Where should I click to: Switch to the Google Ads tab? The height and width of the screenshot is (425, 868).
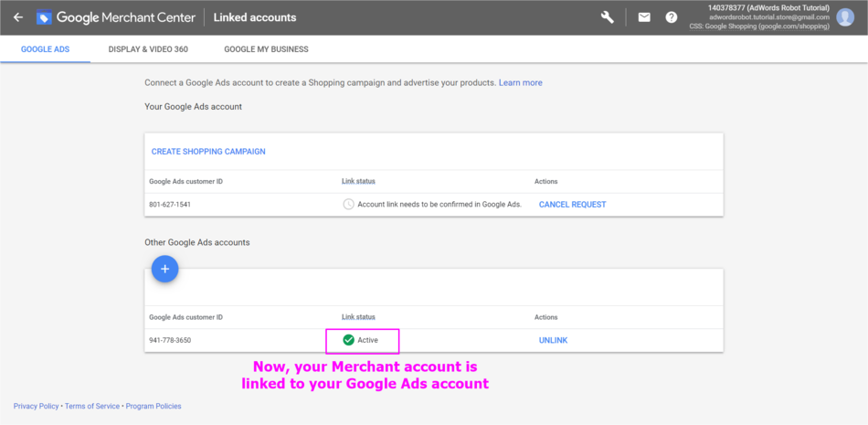[46, 49]
